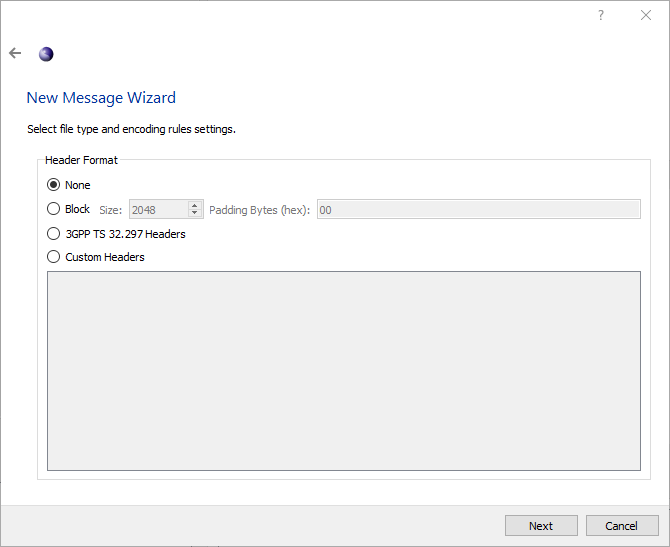The width and height of the screenshot is (670, 547).
Task: Close the wizard with the X icon
Action: click(647, 15)
